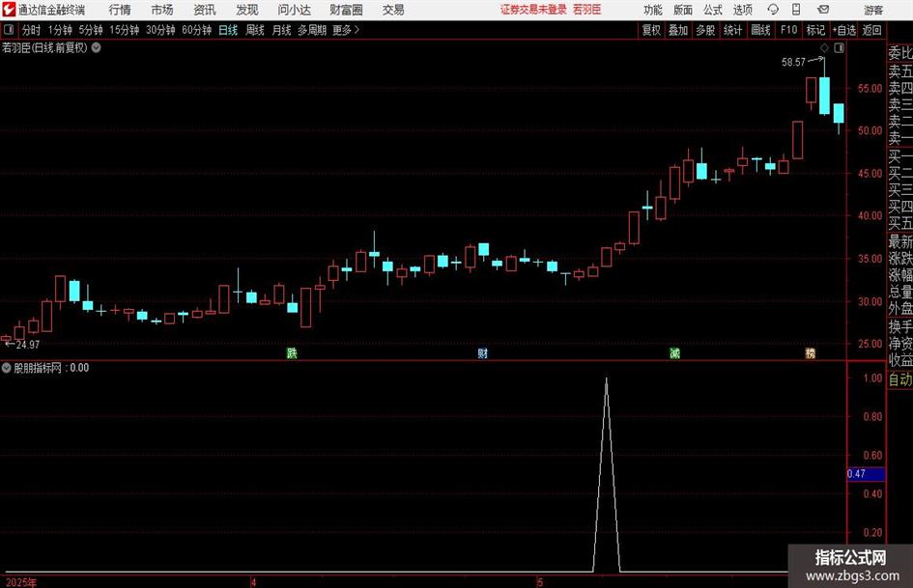Switch to 60分钟 period tab
This screenshot has width=913, height=588.
point(197,30)
